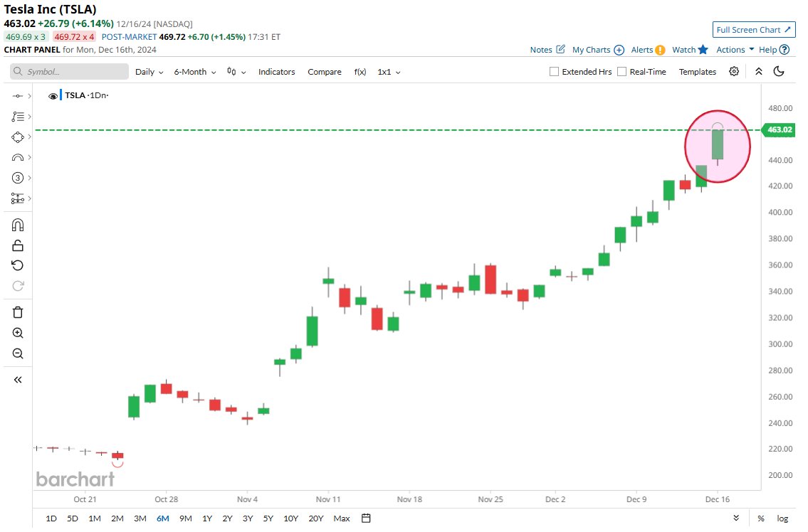Select the 5D range tab
Image resolution: width=808 pixels, height=532 pixels.
pyautogui.click(x=73, y=518)
